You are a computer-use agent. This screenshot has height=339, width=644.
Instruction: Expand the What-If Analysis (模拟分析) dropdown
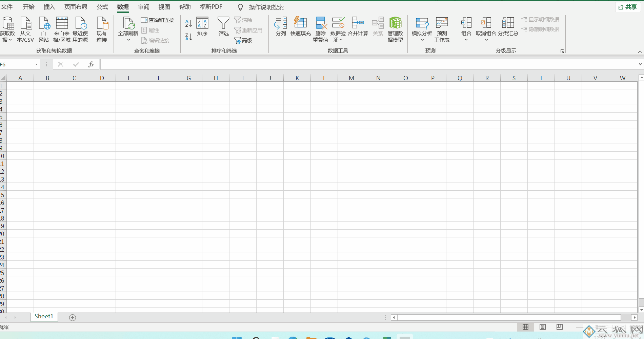(422, 40)
